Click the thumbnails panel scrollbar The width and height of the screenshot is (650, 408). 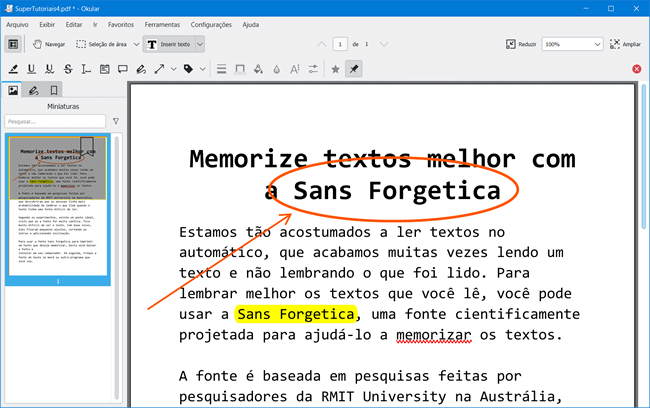point(117,267)
